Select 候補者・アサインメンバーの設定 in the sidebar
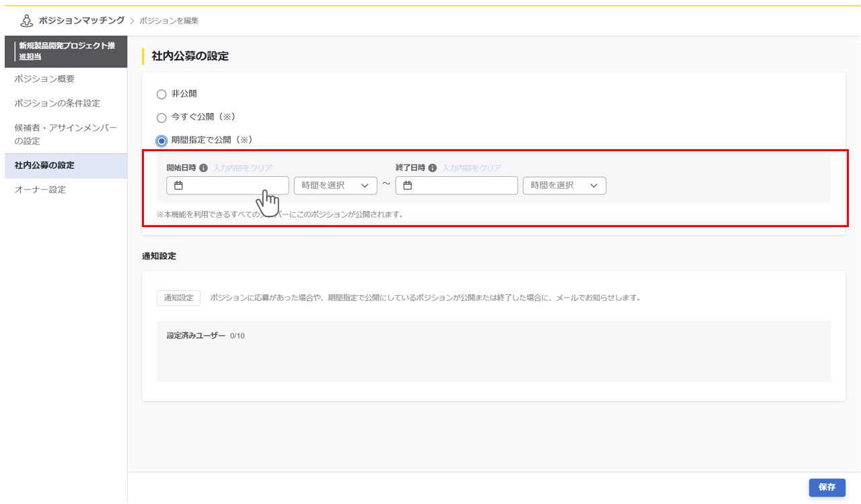Viewport: 861px width, 504px height. [61, 133]
